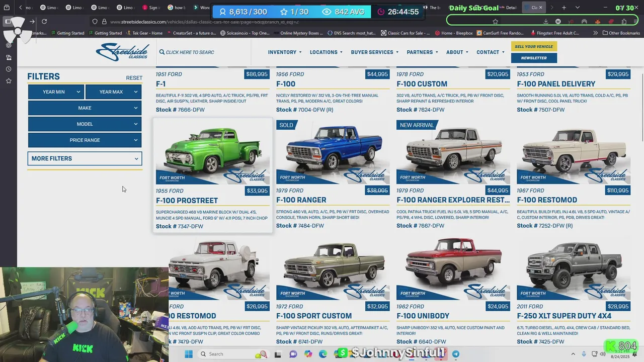The height and width of the screenshot is (362, 644).
Task: Click Sell Your Vehicle button
Action: [x=534, y=46]
